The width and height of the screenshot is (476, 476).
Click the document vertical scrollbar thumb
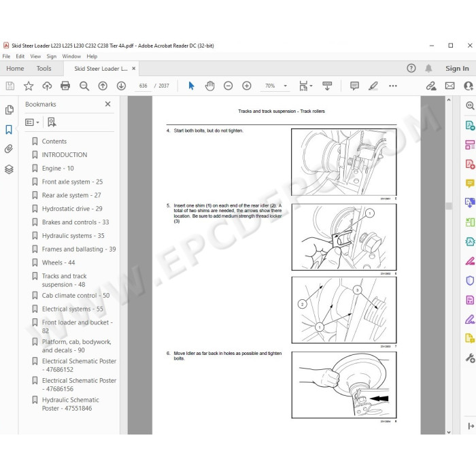pyautogui.click(x=449, y=206)
